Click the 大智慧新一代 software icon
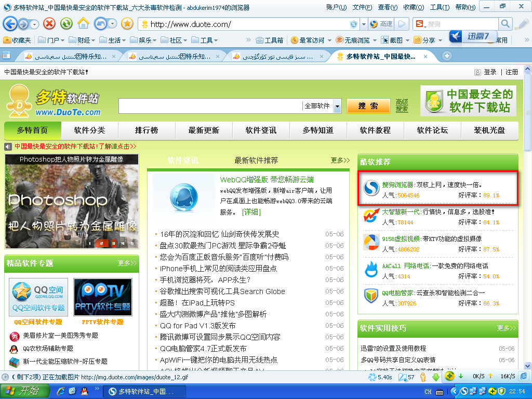Viewport: 532px width, 399px height. [371, 216]
